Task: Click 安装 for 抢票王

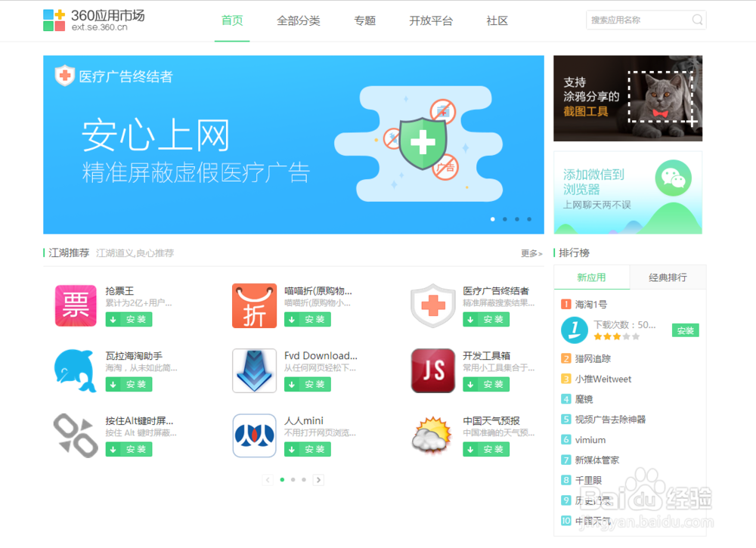Action: (129, 320)
